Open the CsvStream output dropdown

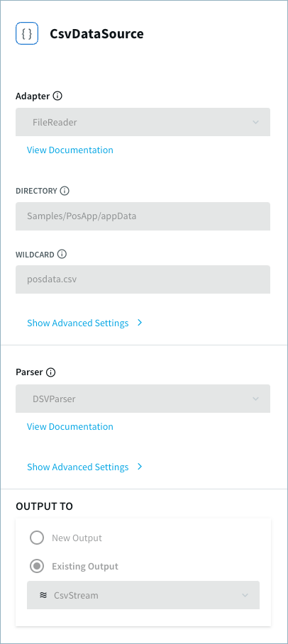(x=143, y=595)
